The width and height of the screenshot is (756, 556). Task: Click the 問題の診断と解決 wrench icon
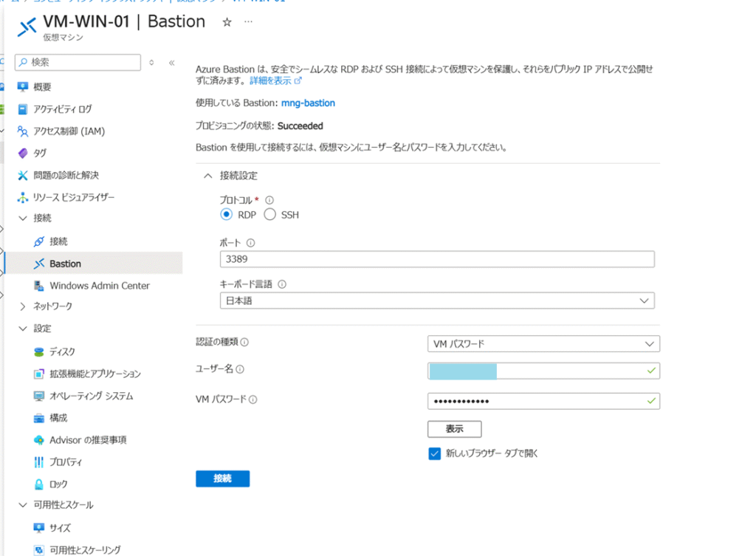[23, 176]
